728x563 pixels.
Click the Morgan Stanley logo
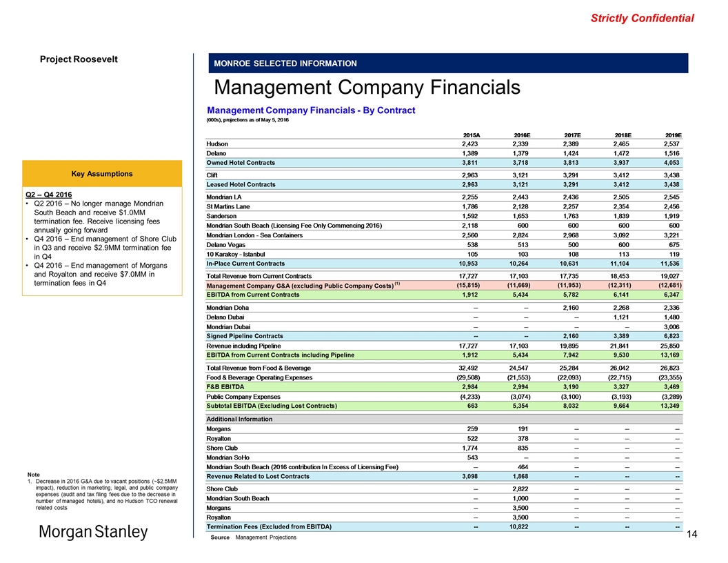point(92,533)
